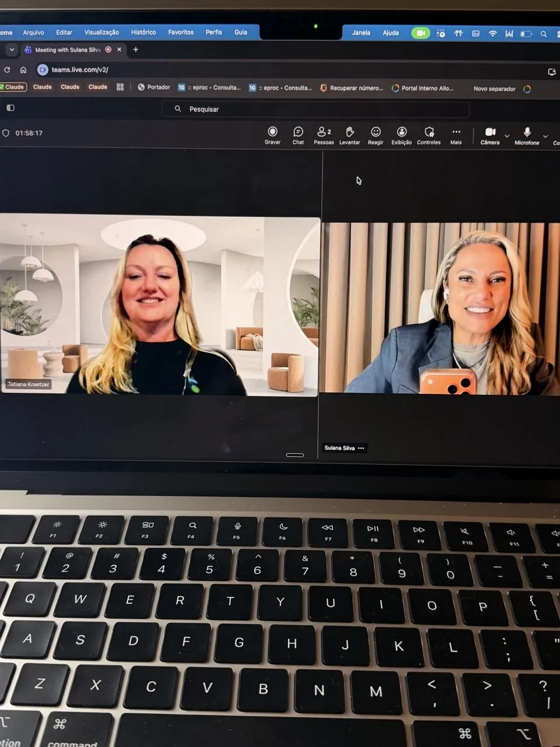Open the Perfis menu
The height and width of the screenshot is (747, 560).
pyautogui.click(x=213, y=32)
